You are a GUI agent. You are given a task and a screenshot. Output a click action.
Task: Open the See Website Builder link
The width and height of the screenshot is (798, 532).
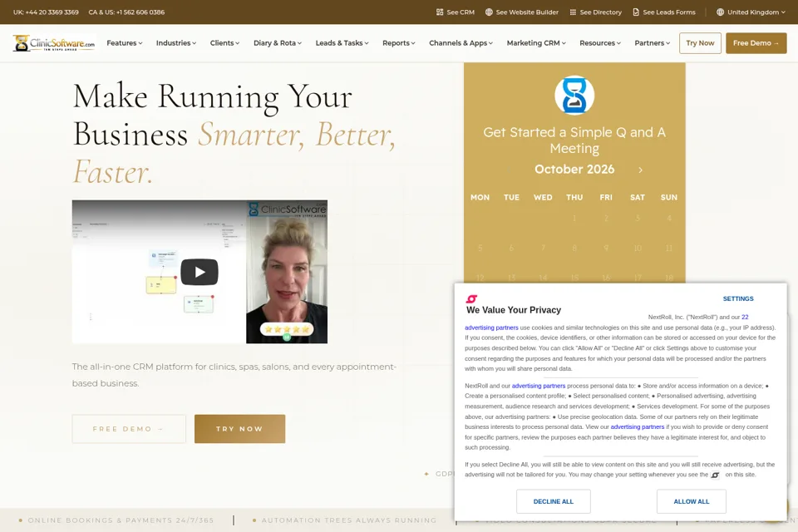click(522, 12)
